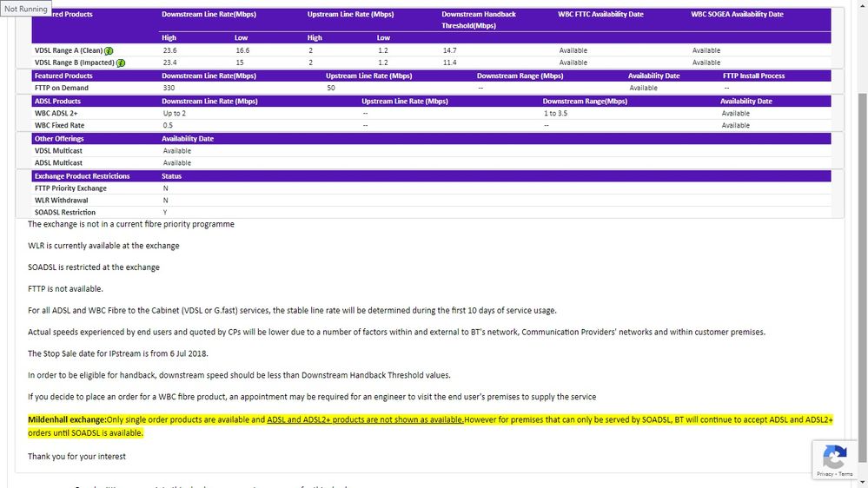The height and width of the screenshot is (488, 868).
Task: Open the reCAPTCHA Terms link
Action: 845,474
